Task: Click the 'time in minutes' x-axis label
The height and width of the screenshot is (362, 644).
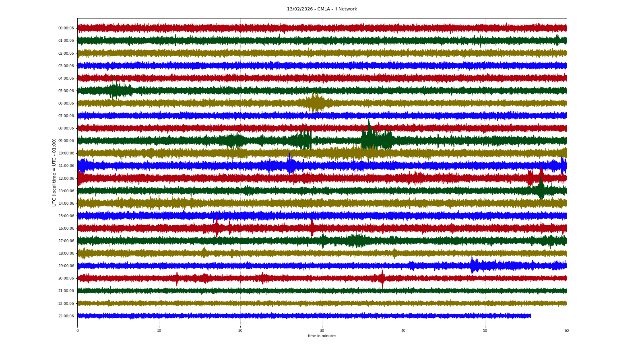Action: pyautogui.click(x=322, y=336)
